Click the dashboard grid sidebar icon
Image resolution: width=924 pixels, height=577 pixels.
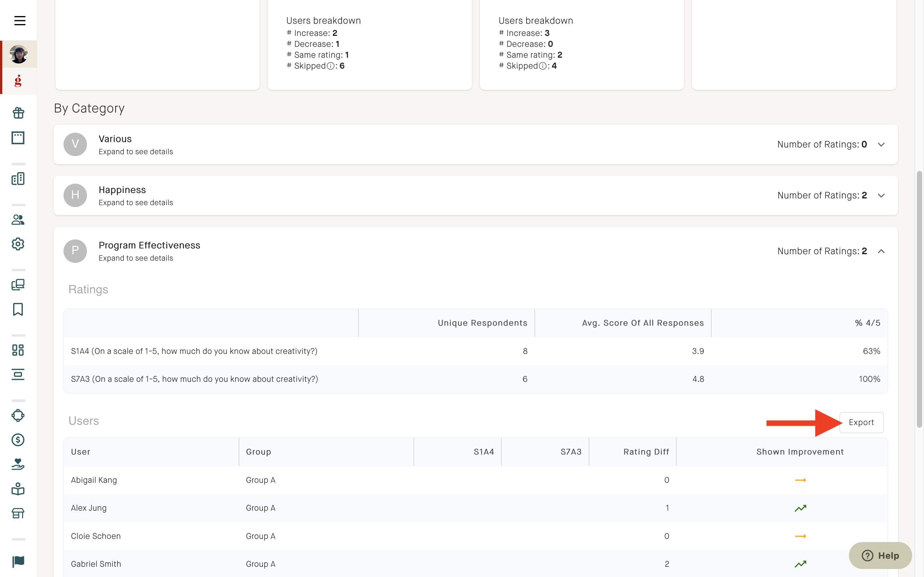(18, 350)
